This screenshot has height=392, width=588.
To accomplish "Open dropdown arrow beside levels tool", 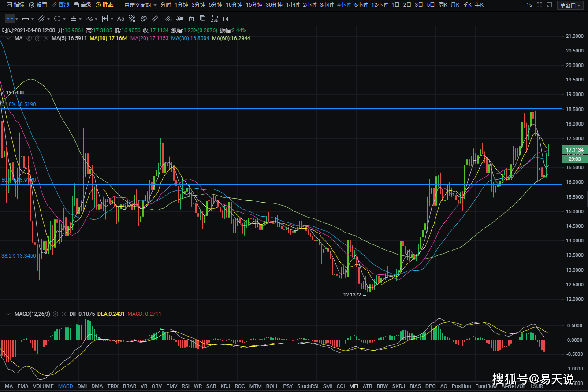I will pos(80,19).
